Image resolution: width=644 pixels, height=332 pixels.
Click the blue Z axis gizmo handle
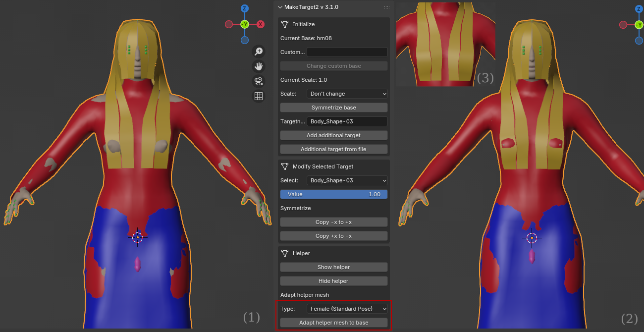[x=244, y=9]
